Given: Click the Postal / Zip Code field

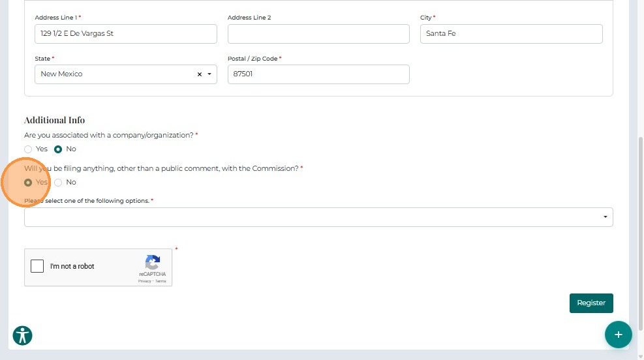Looking at the screenshot, I should (318, 74).
